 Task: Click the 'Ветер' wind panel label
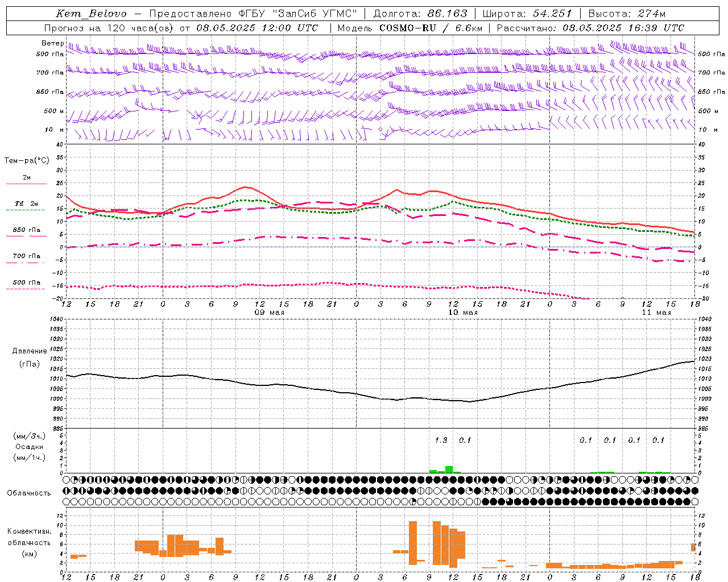click(x=53, y=43)
